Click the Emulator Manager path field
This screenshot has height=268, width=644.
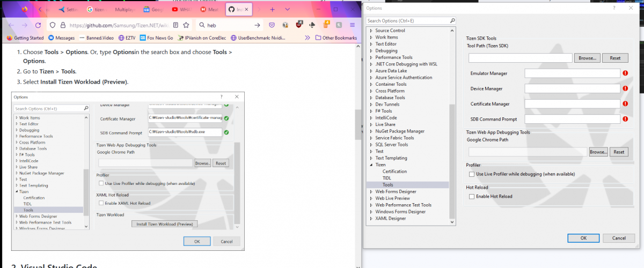point(572,73)
